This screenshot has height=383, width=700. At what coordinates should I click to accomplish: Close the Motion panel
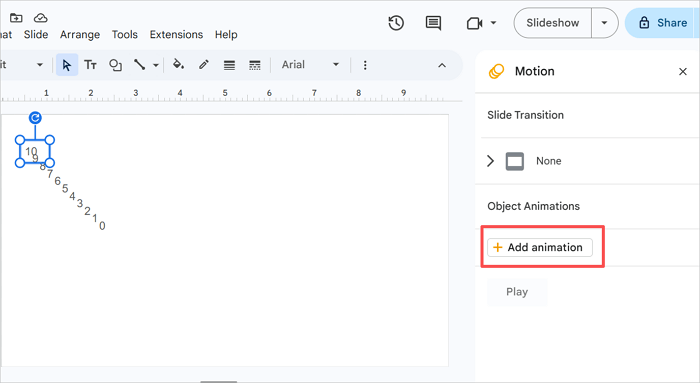[683, 71]
